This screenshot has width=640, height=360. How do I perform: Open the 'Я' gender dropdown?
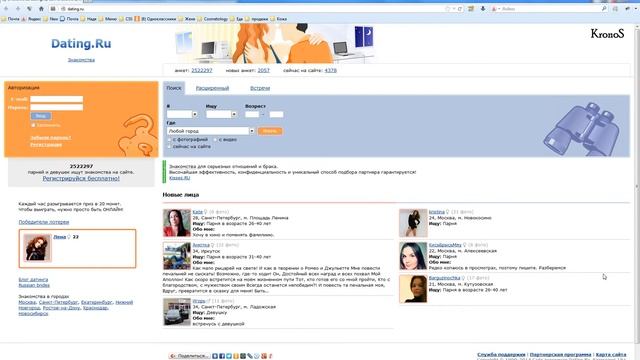click(x=182, y=114)
